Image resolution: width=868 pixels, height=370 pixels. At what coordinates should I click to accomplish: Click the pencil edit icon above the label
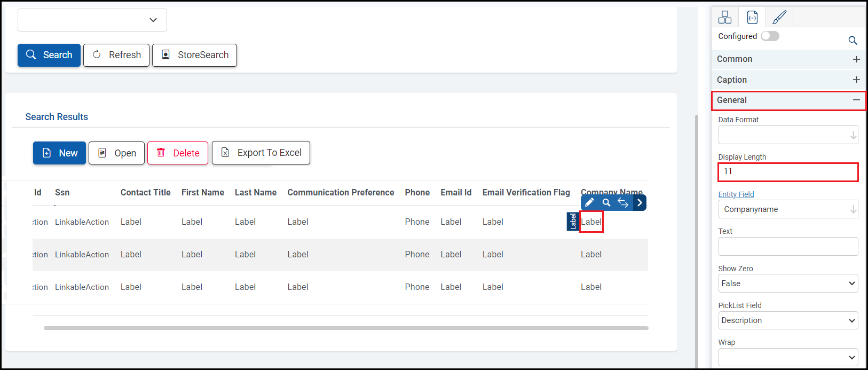point(589,203)
